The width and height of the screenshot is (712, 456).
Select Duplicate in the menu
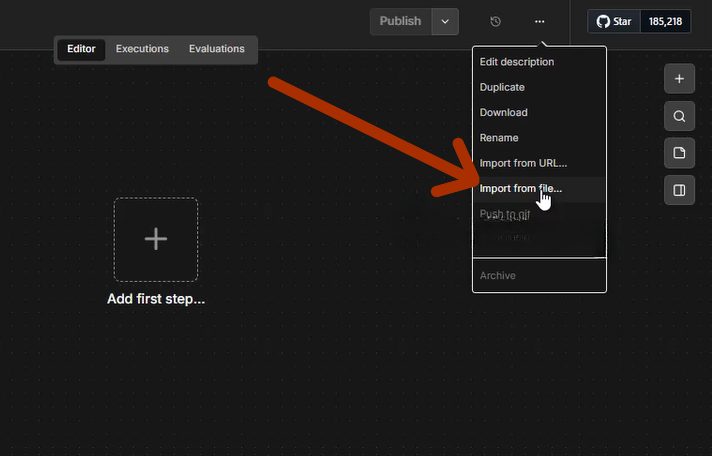[539, 87]
